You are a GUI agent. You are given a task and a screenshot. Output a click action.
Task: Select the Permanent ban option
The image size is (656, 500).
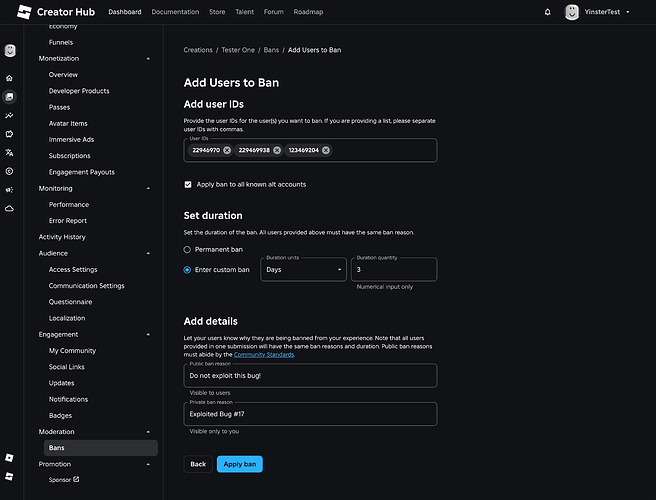[187, 249]
